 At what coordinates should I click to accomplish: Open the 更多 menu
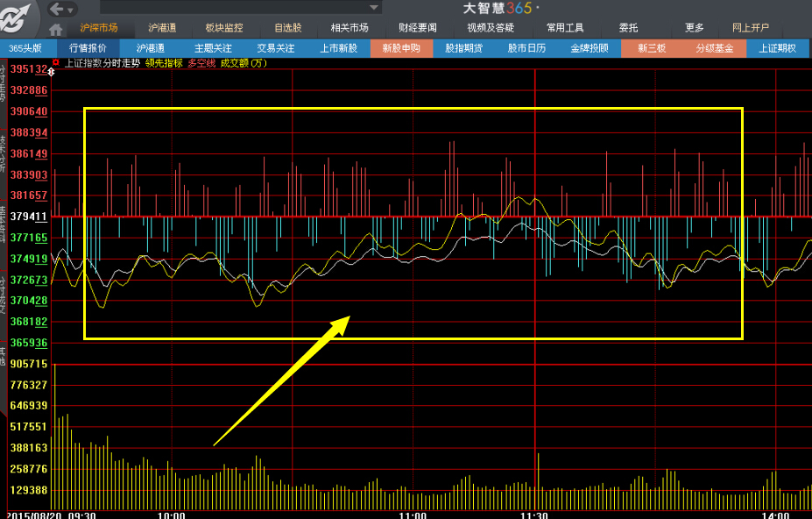tap(694, 28)
